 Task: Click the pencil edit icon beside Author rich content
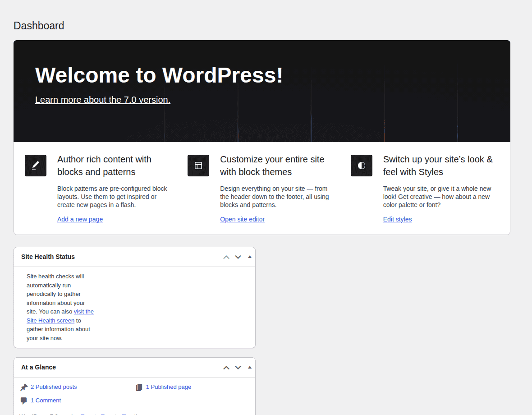tap(36, 166)
